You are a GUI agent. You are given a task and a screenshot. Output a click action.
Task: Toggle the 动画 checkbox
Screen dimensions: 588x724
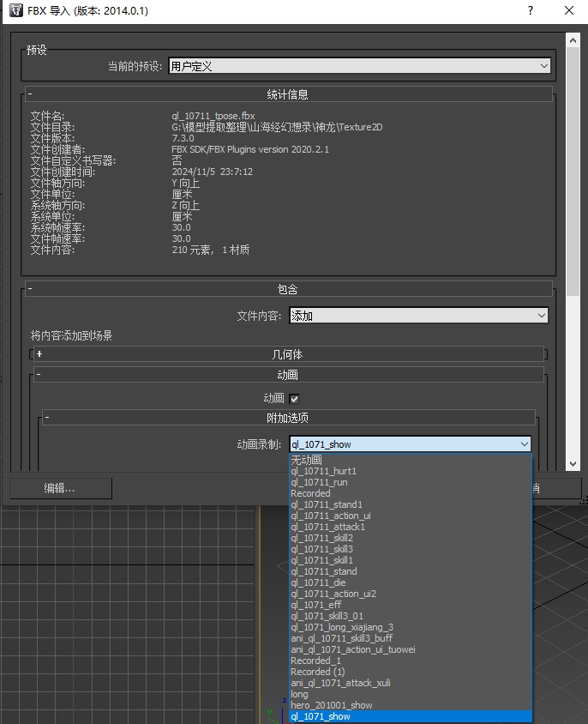tap(294, 399)
